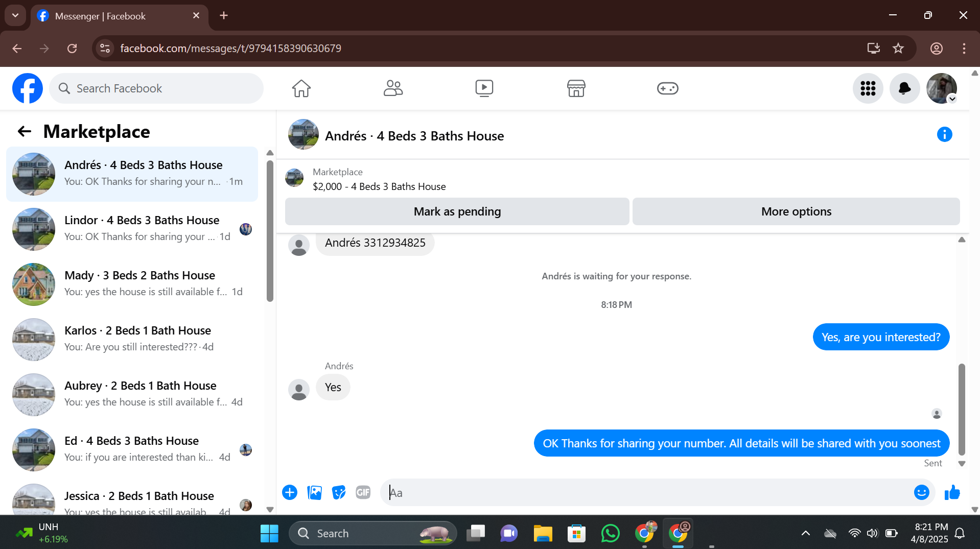
Task: Open conversation information (i) icon
Action: coord(944,134)
